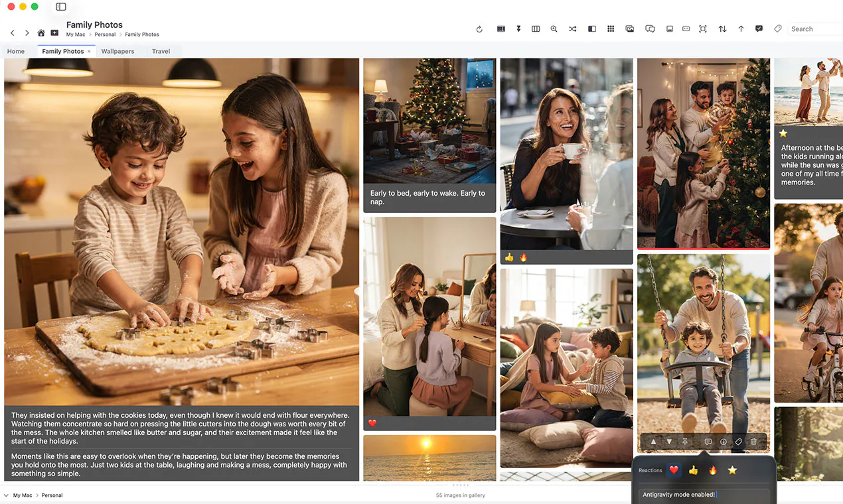Click the ellipsis label box icon
This screenshot has height=504, width=843.
[686, 29]
